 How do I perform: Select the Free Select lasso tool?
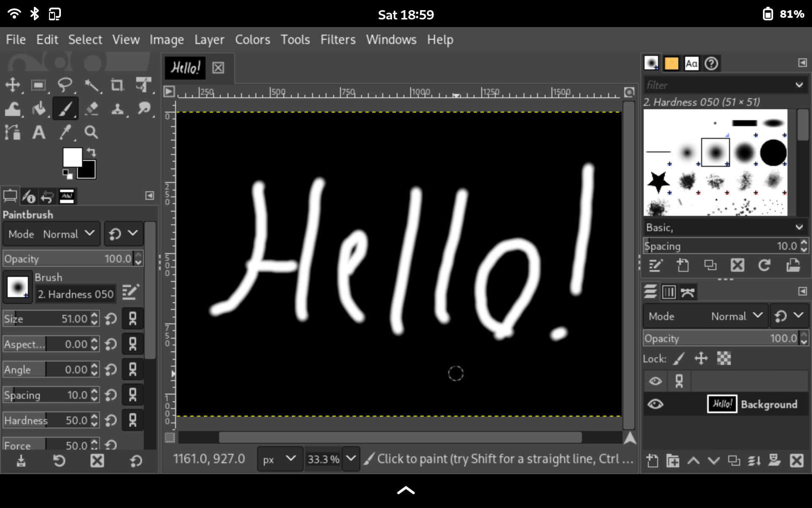pos(65,85)
